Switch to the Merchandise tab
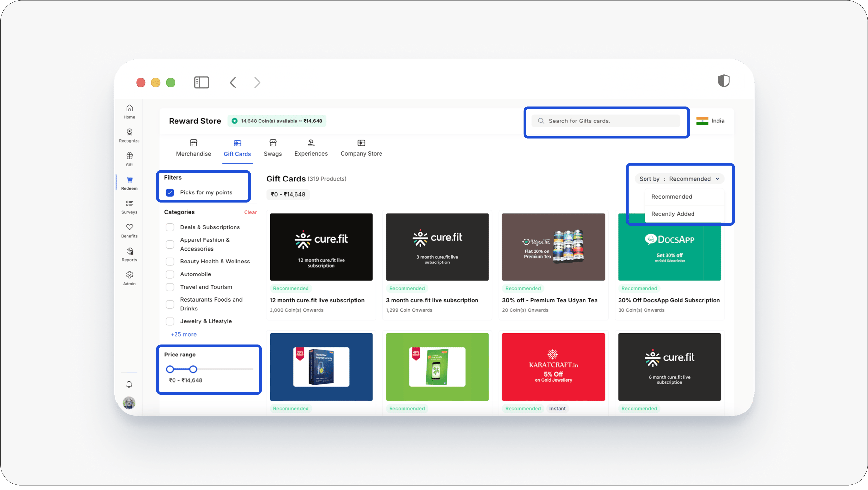 [193, 148]
